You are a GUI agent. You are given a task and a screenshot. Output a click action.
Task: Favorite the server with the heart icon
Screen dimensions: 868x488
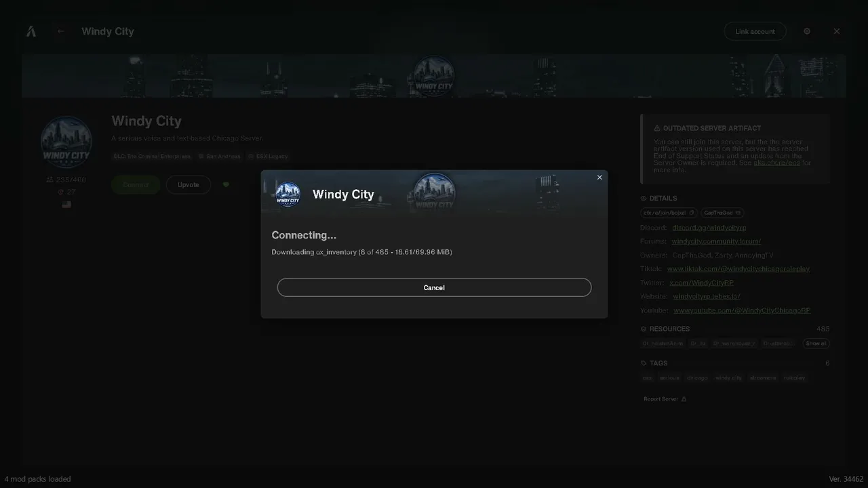[x=226, y=185]
